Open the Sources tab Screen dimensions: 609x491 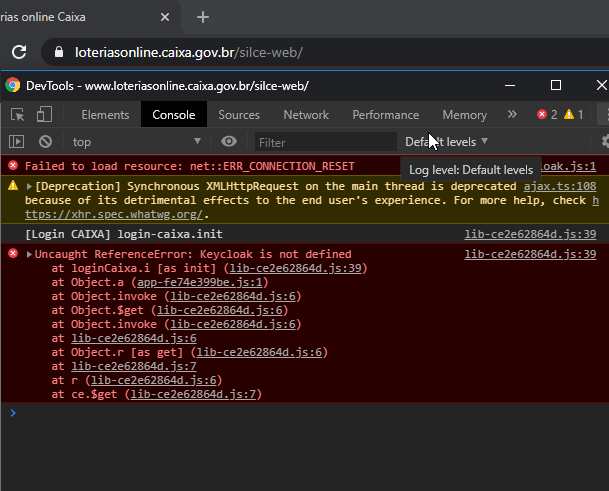(x=239, y=115)
